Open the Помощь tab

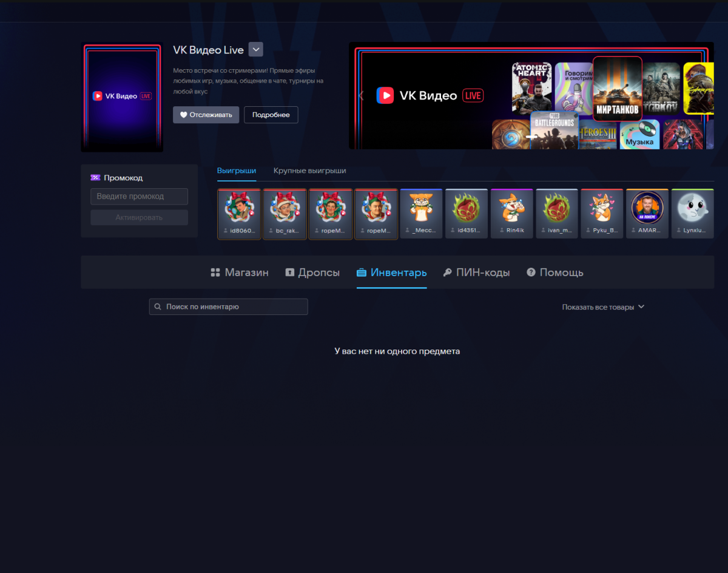tap(555, 273)
